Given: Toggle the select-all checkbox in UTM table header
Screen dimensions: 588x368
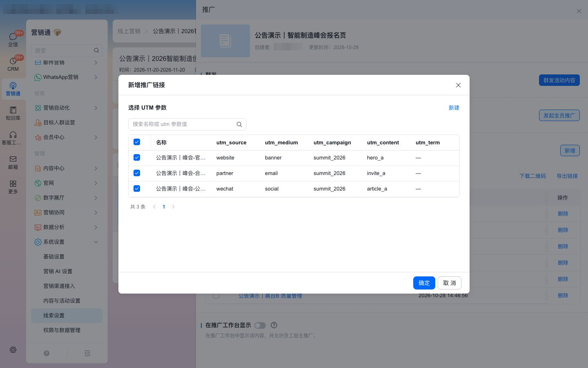Looking at the screenshot, I should [x=137, y=142].
